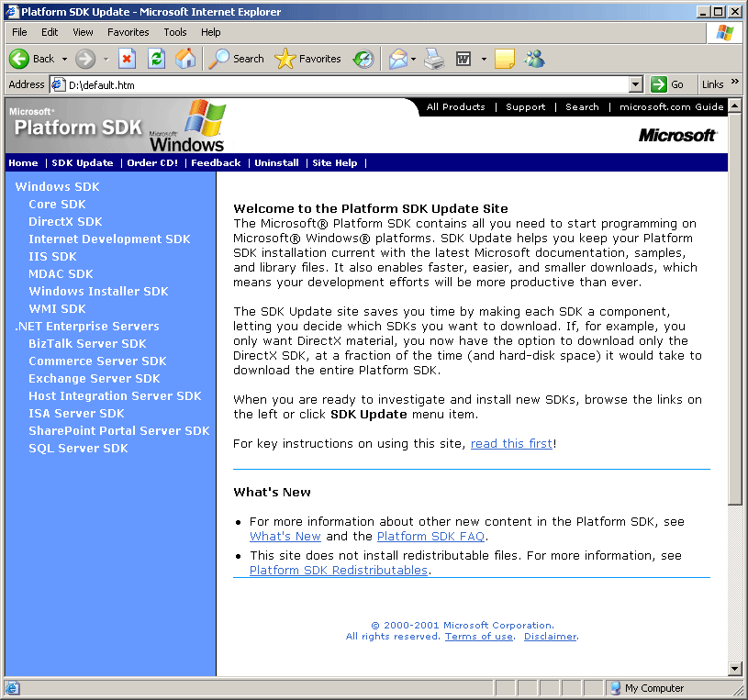Click the page icon in address bar

[58, 85]
